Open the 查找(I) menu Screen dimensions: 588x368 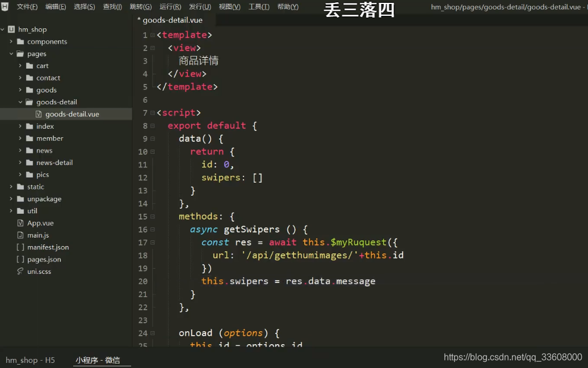tap(112, 7)
